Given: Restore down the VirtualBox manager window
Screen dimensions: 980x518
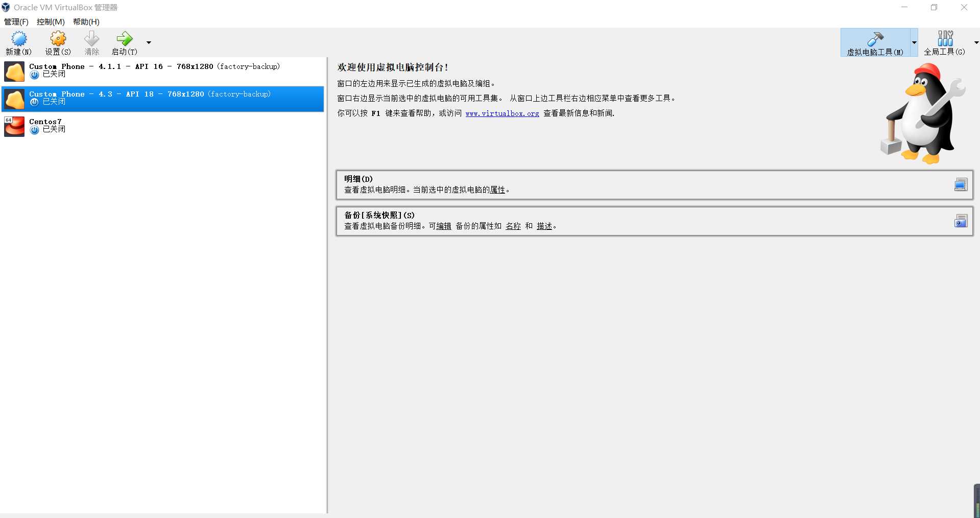Looking at the screenshot, I should [x=934, y=7].
